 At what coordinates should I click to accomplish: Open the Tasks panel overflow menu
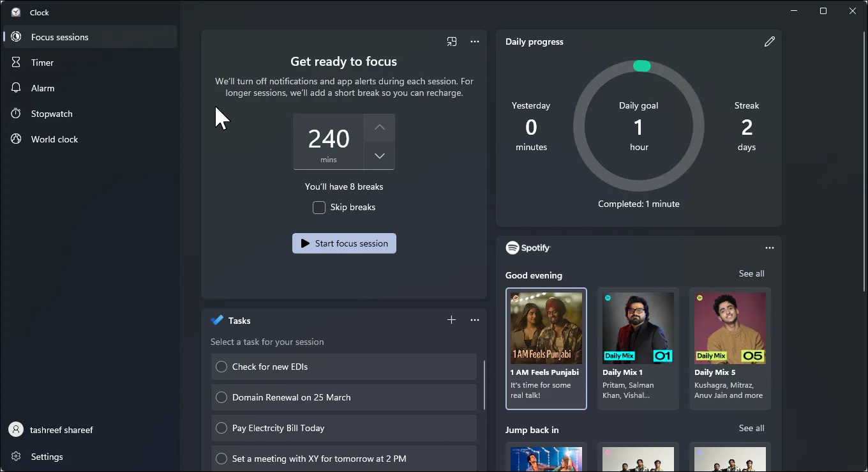coord(475,320)
